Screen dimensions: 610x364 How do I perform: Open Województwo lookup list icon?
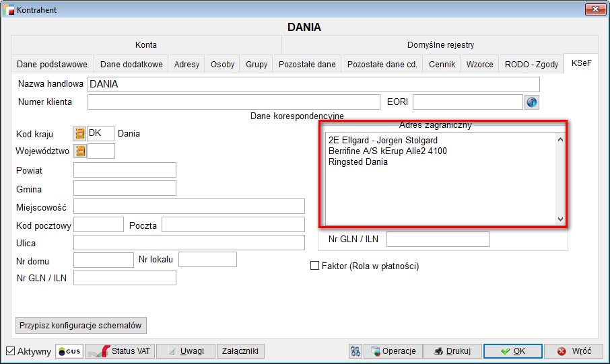79,151
